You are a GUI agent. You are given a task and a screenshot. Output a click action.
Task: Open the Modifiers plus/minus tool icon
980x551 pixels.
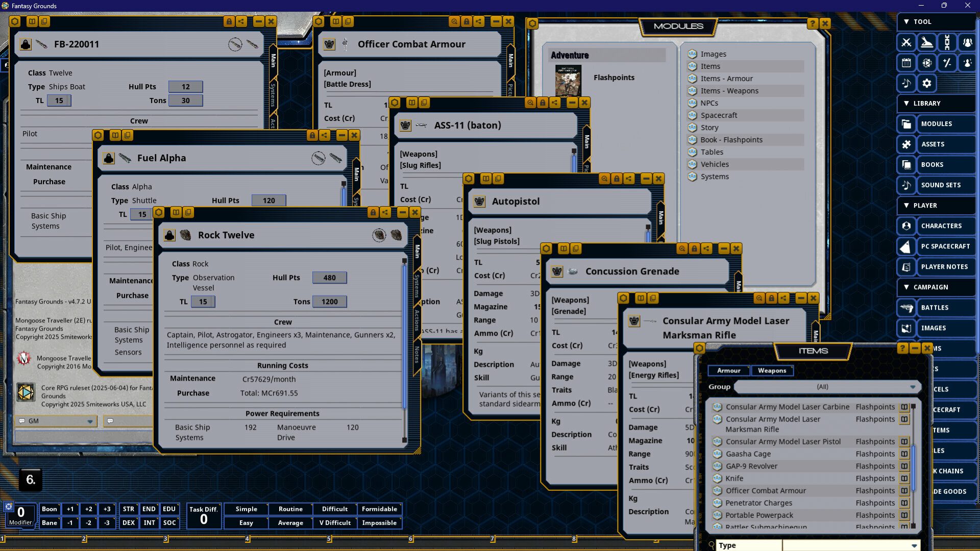tap(947, 63)
